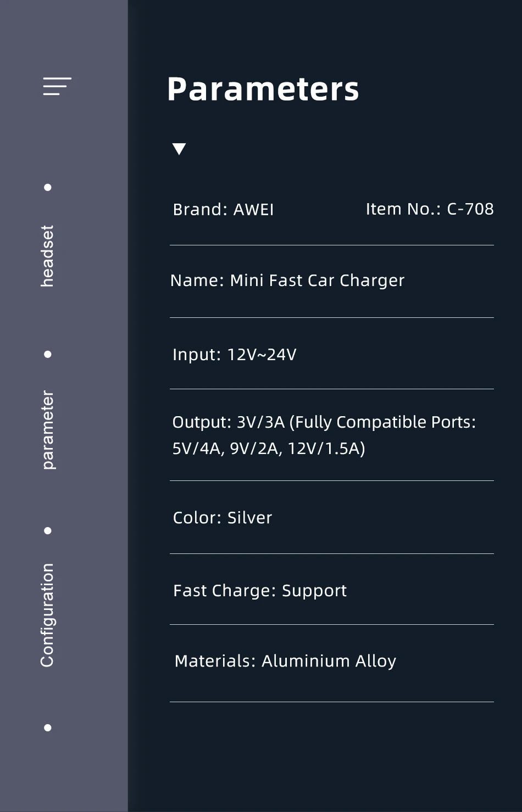Collapse the Parameters section triangle
The image size is (522, 812).
[179, 149]
